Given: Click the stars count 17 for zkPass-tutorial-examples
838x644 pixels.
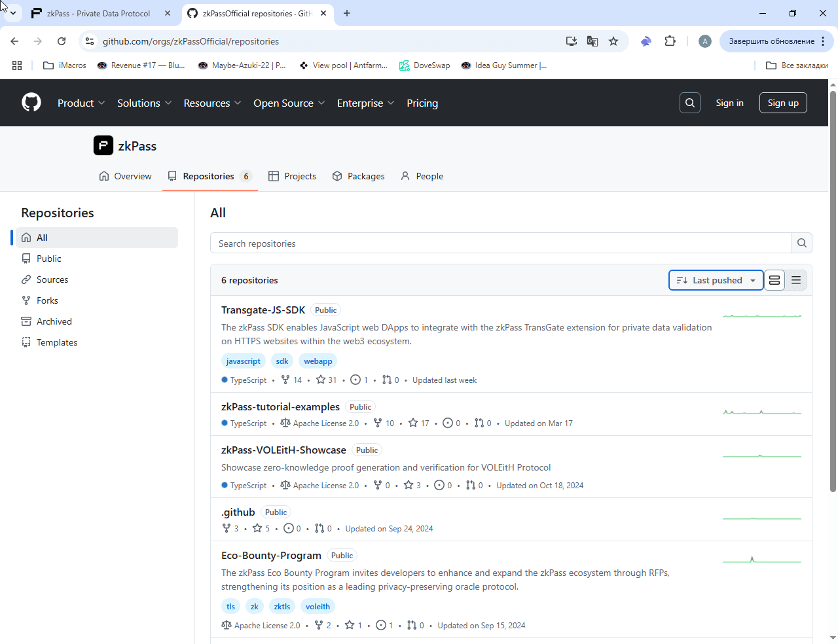Looking at the screenshot, I should click(x=419, y=423).
